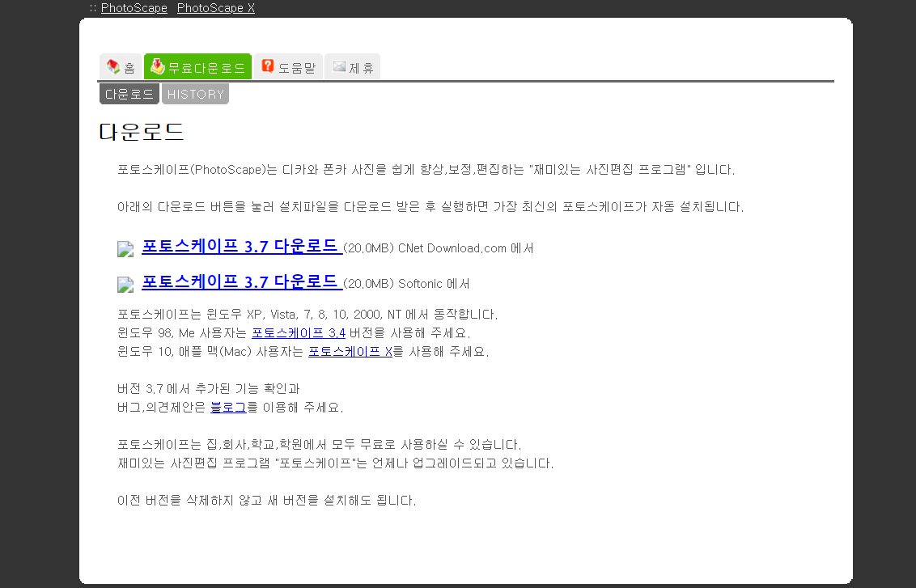Click the text "(20.0MB) CNet Download.com 에서"

[438, 248]
